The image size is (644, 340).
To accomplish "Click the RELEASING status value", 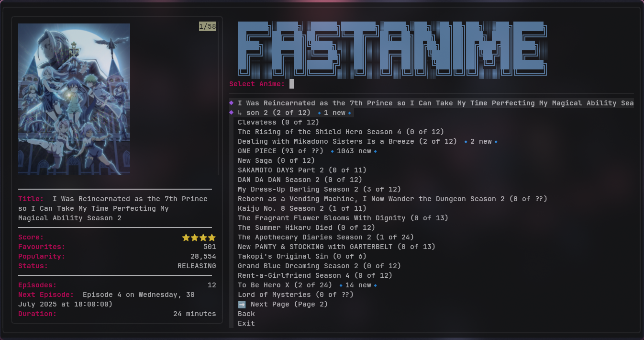I will (x=197, y=266).
